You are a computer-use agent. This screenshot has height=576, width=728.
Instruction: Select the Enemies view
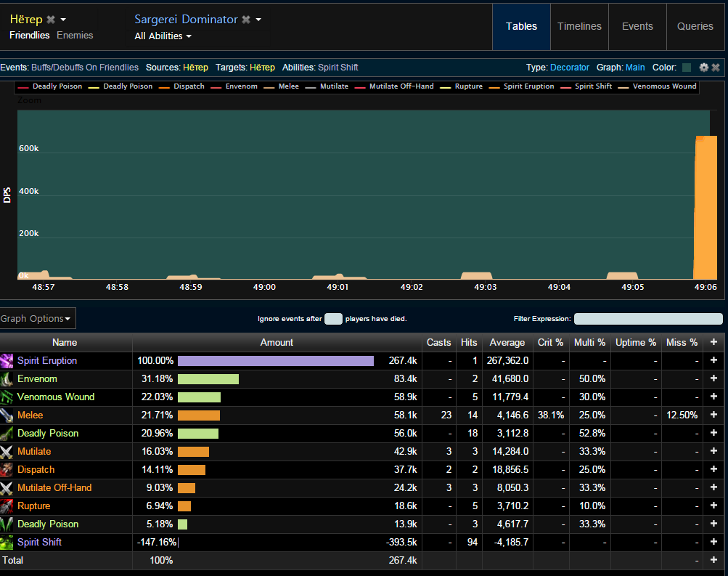coord(75,36)
